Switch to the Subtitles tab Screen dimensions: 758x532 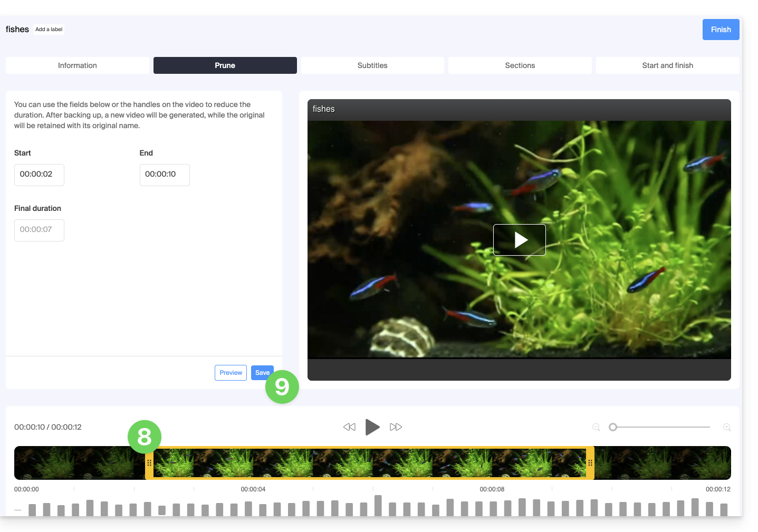(372, 65)
